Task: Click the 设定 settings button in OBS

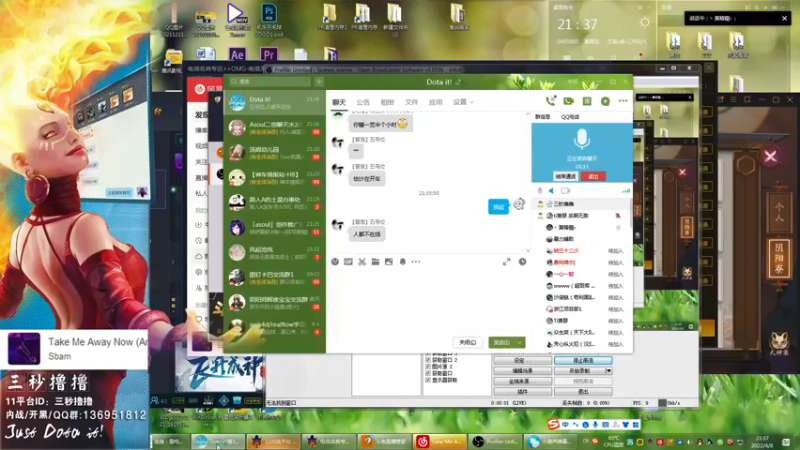Action: [x=522, y=360]
